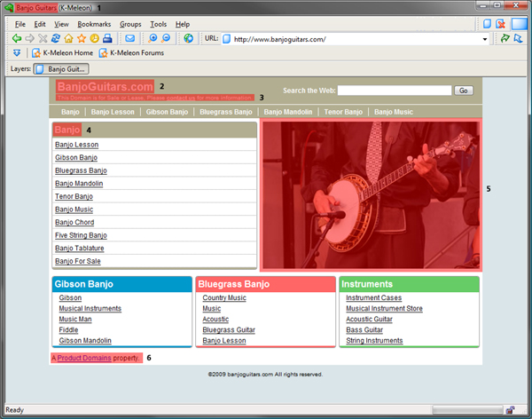532x419 pixels.
Task: Open the Music Man link
Action: (x=75, y=319)
